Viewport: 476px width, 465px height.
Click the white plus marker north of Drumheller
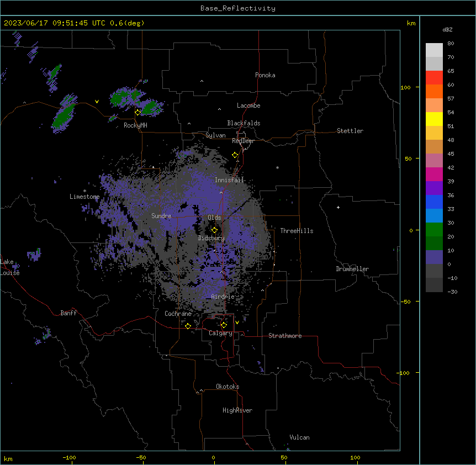tap(338, 207)
